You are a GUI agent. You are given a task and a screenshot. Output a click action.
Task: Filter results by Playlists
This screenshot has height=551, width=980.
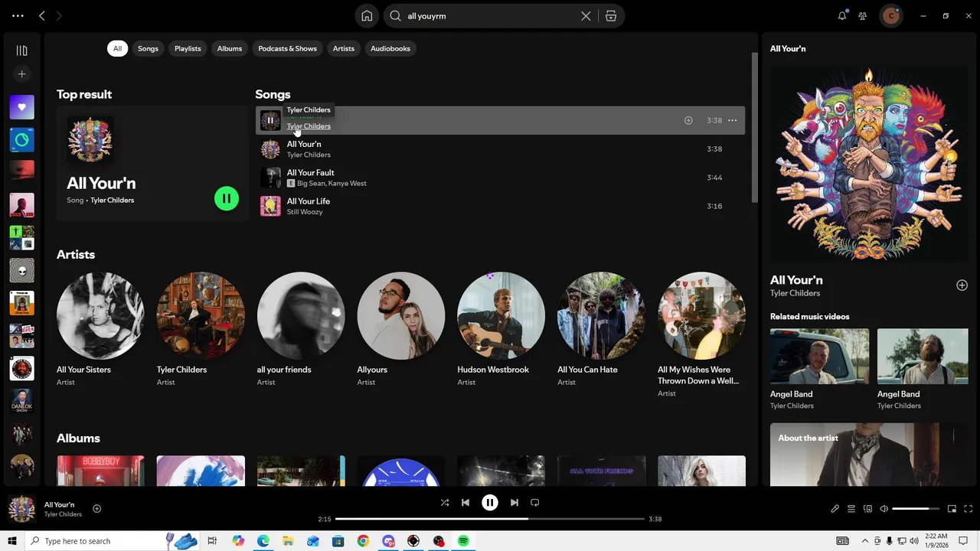click(x=188, y=48)
